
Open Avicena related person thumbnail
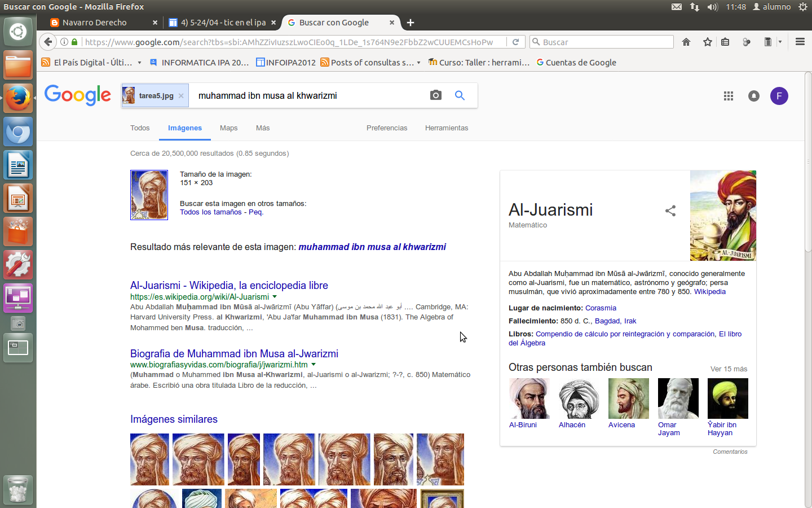click(x=628, y=398)
